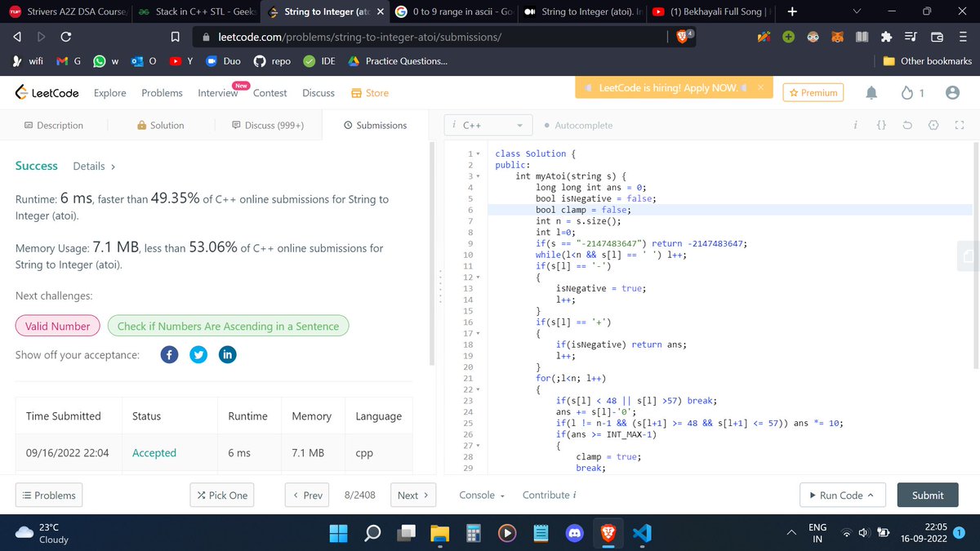980x551 pixels.
Task: Open curly-braces code format icon
Action: coord(881,126)
